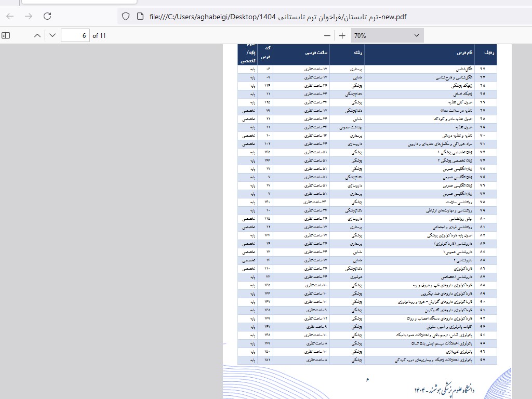Select course 'انگل‌شناسی و قارچ‌شناسی' in row ۶۳
Viewport: 532px width, 399px height.
point(454,77)
